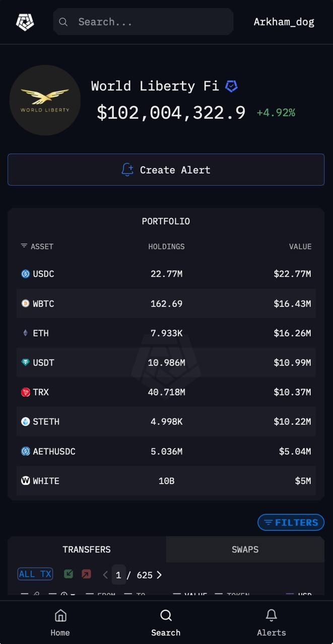Toggle outgoing transfers red arrow filter
This screenshot has width=333, height=644.
86,574
